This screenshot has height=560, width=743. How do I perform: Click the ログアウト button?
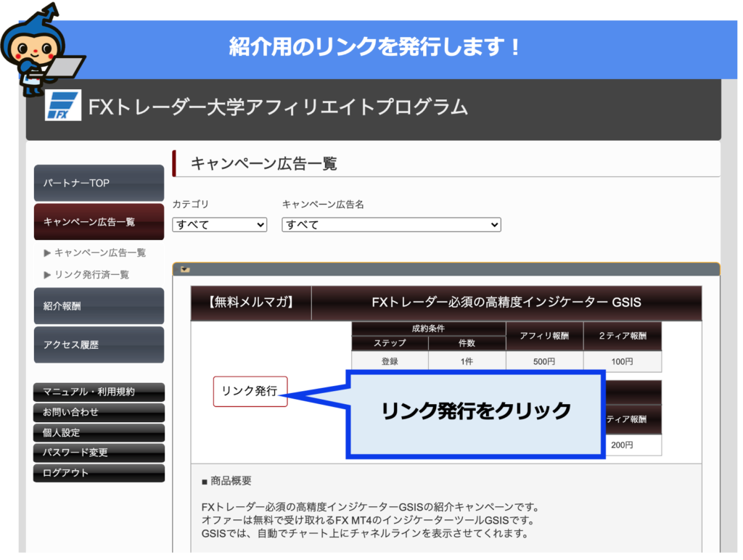99,473
